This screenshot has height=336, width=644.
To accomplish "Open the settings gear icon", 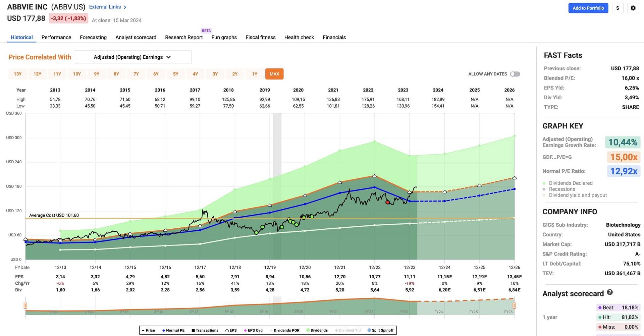I will [633, 8].
